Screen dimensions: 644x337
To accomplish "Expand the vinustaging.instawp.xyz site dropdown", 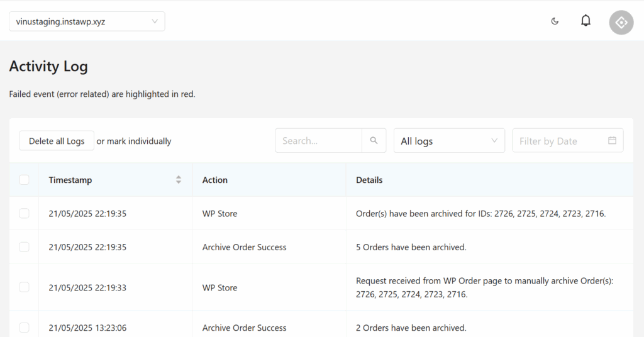I will 87,21.
